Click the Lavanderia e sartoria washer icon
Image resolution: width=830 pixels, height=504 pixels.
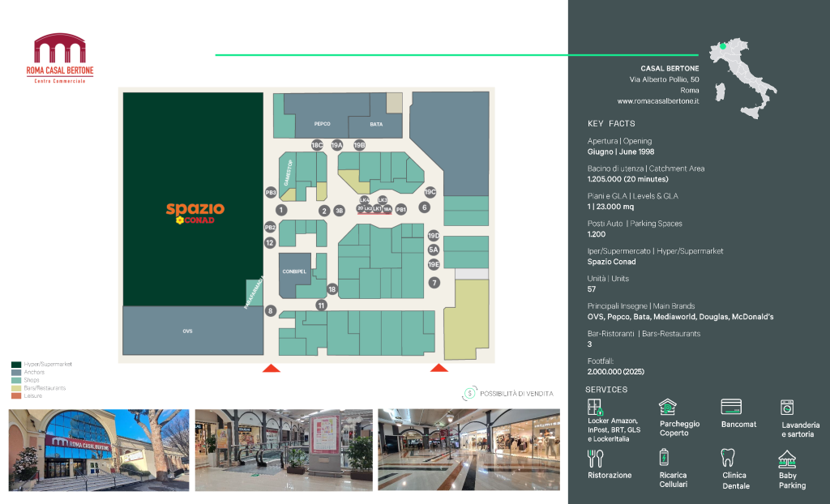(x=787, y=407)
